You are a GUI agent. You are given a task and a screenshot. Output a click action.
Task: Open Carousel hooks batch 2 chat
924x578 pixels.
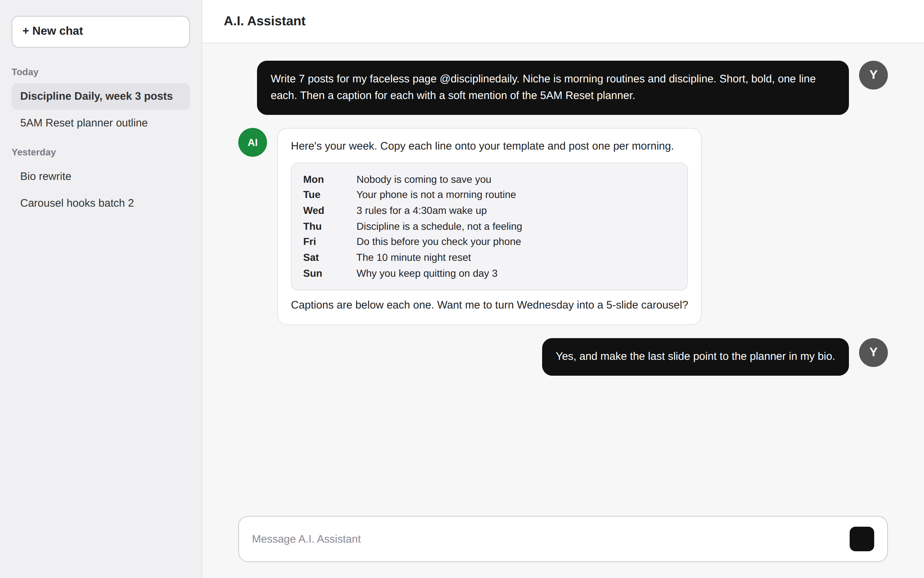(x=100, y=203)
